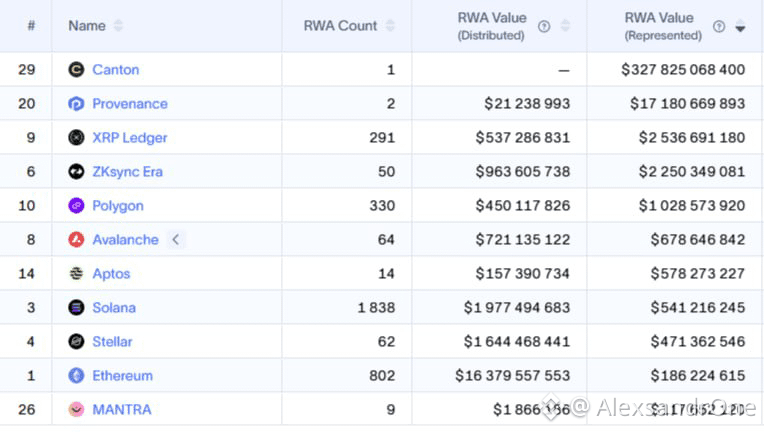Select the rank number 29 for Canton

27,70
